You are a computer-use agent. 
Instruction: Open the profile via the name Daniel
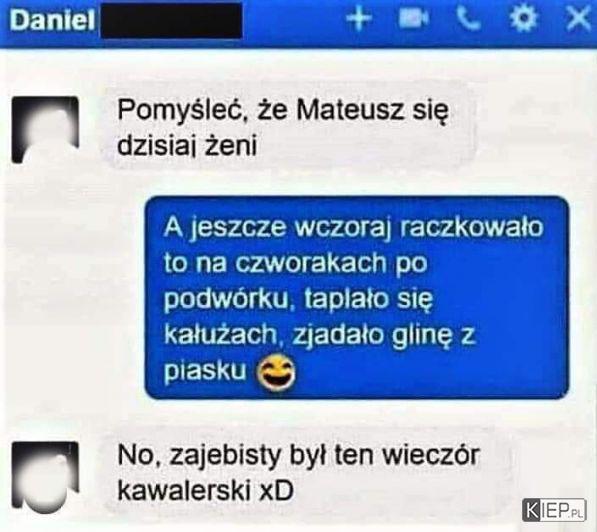click(x=52, y=20)
